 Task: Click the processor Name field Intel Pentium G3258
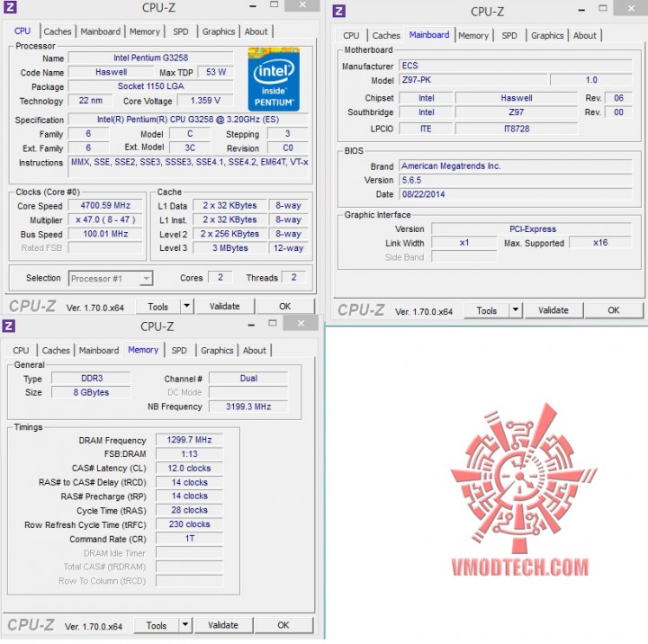click(150, 58)
